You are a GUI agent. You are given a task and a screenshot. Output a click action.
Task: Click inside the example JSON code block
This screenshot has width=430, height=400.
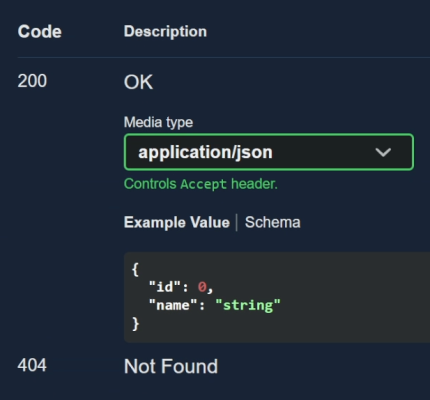point(277,297)
